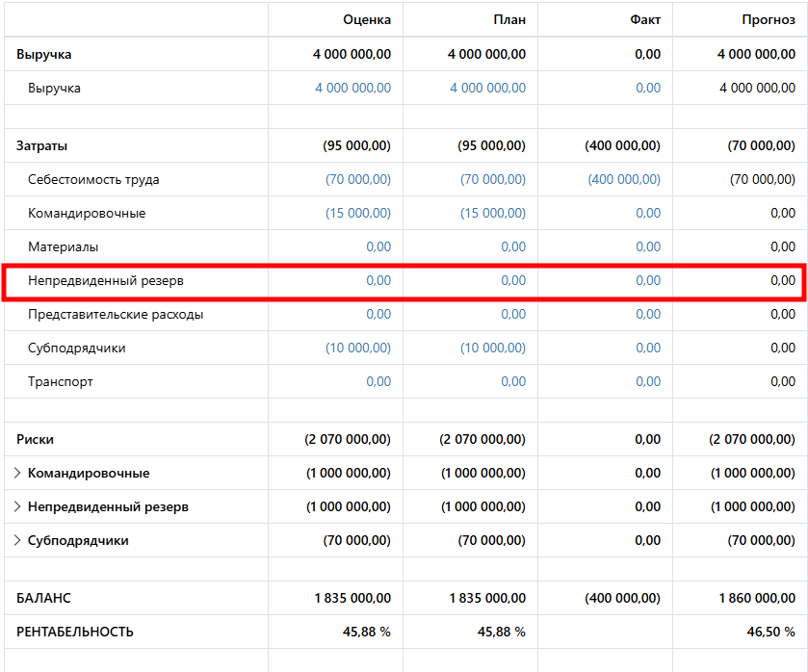Select the Транспорт row label
This screenshot has width=808, height=672.
pos(61,381)
